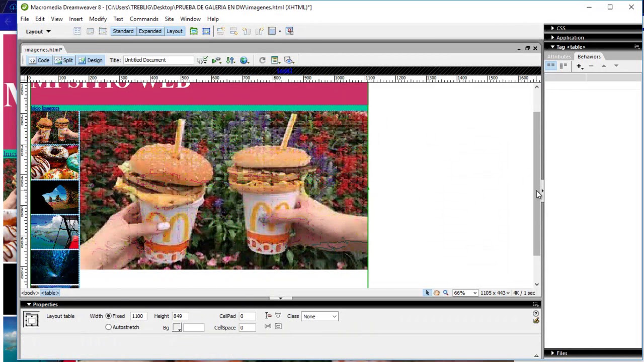Click the Refresh Design View icon
644x362 pixels.
click(262, 60)
